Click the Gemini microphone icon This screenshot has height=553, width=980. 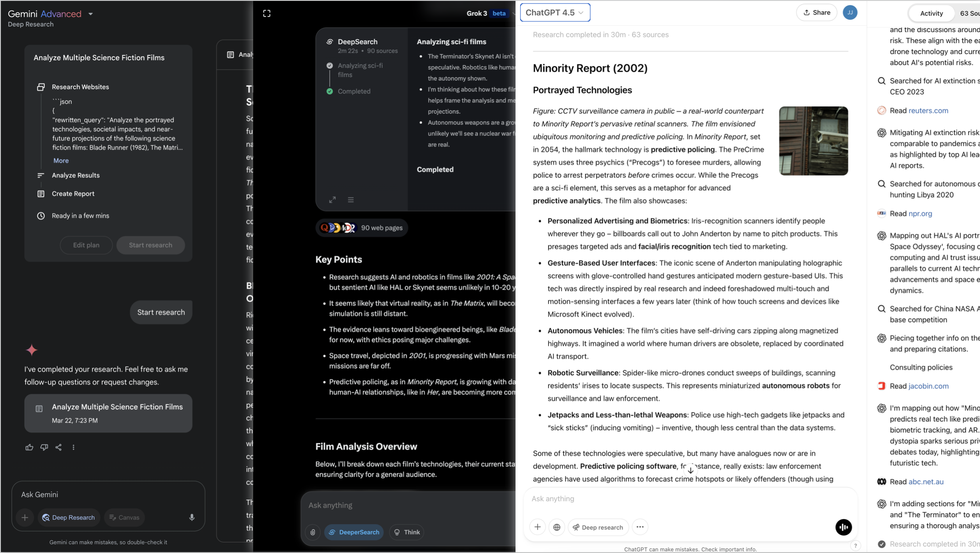tap(192, 517)
